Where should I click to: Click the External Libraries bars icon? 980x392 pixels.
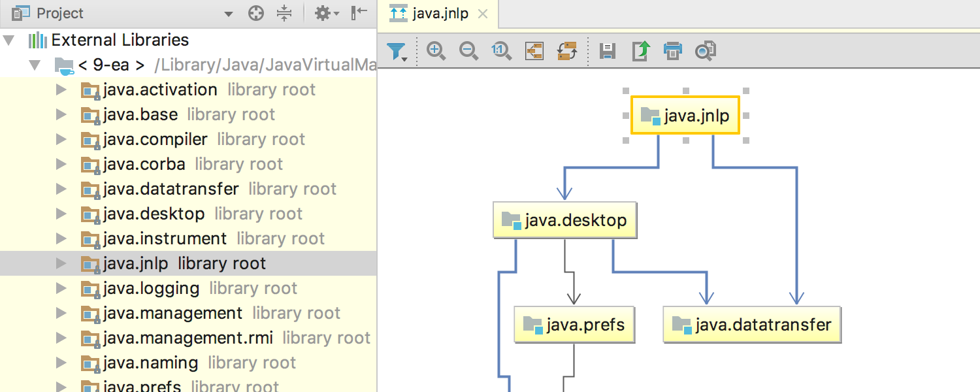[37, 40]
